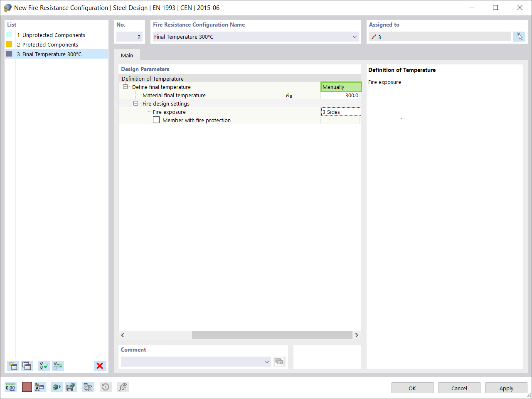Create a new fire resistance configuration
The height and width of the screenshot is (399, 532).
(13, 366)
